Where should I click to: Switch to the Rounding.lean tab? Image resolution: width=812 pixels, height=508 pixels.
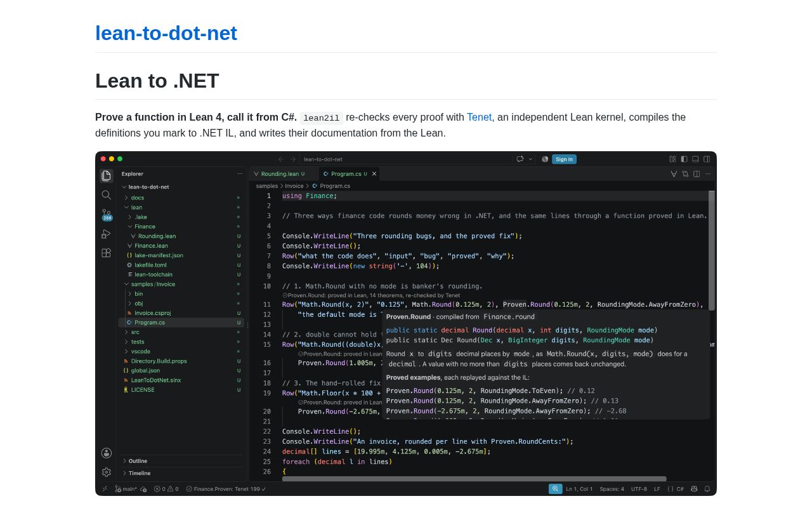(x=283, y=174)
